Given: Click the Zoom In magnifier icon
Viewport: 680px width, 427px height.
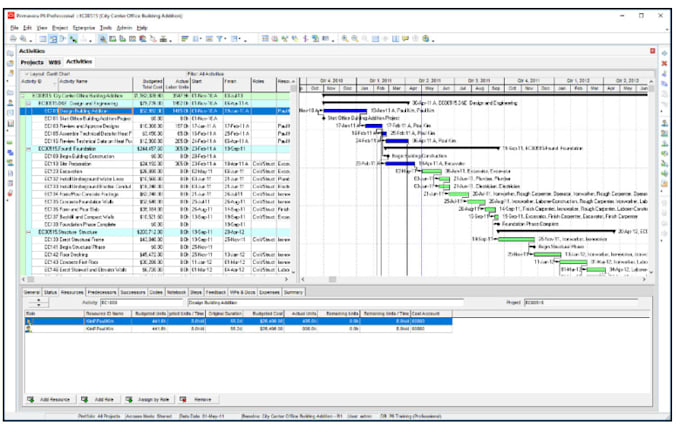Looking at the screenshot, I should point(345,39).
